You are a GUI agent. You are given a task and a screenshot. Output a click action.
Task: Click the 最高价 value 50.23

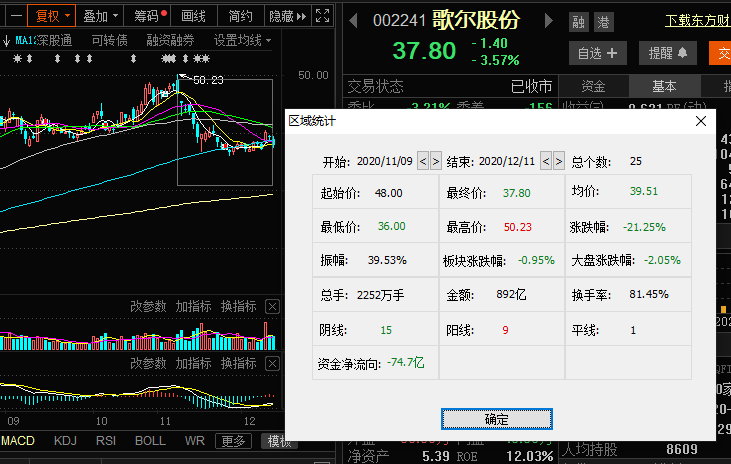click(x=517, y=227)
